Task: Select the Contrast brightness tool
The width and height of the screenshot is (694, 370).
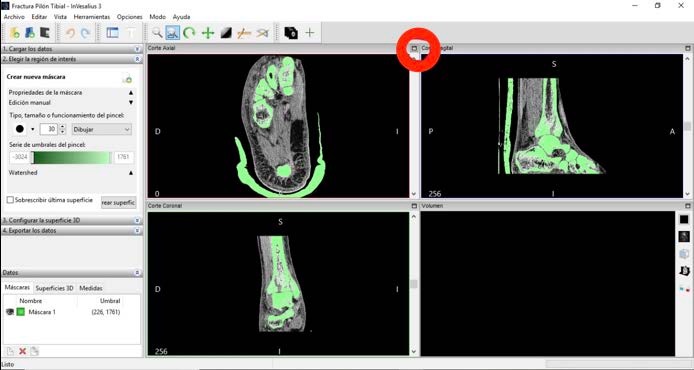Action: [x=226, y=33]
